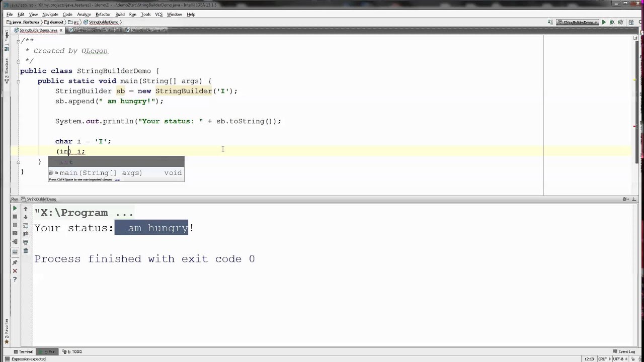This screenshot has height=362, width=644.
Task: Open the Analyze menu
Action: [84, 14]
